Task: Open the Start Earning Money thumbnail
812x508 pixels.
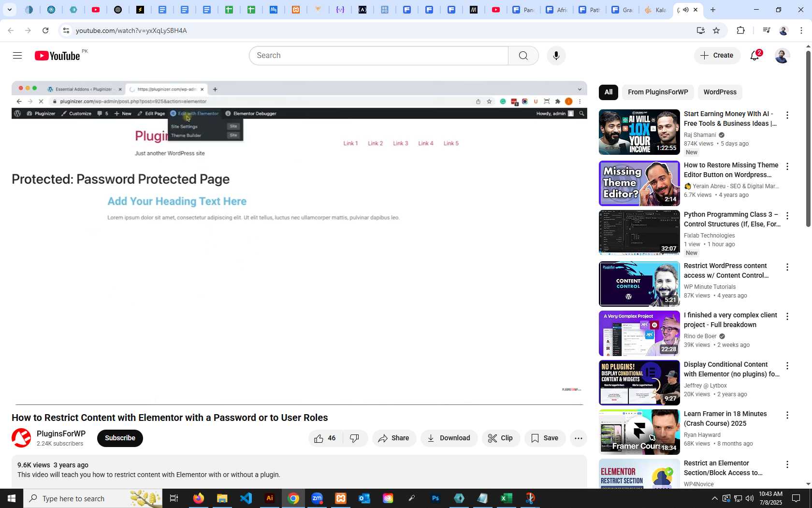Action: pos(639,132)
